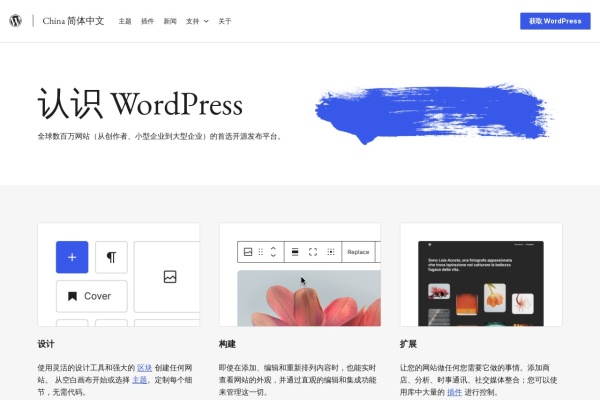Screen dimensions: 600x400
Task: Click the Cover block bookmark tile
Action: pos(92,296)
